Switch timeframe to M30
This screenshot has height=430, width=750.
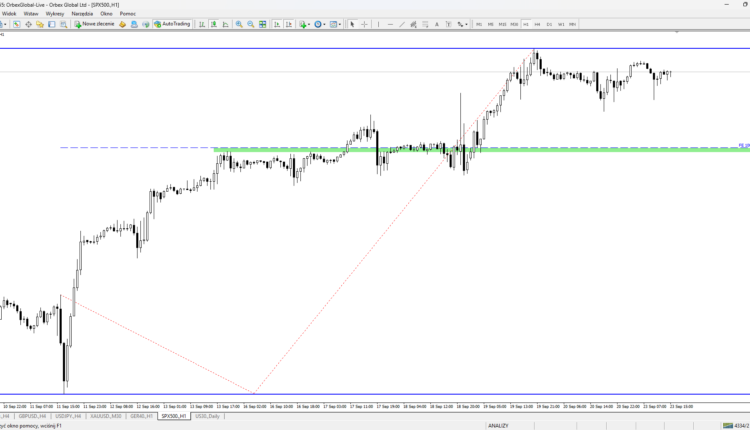(514, 24)
